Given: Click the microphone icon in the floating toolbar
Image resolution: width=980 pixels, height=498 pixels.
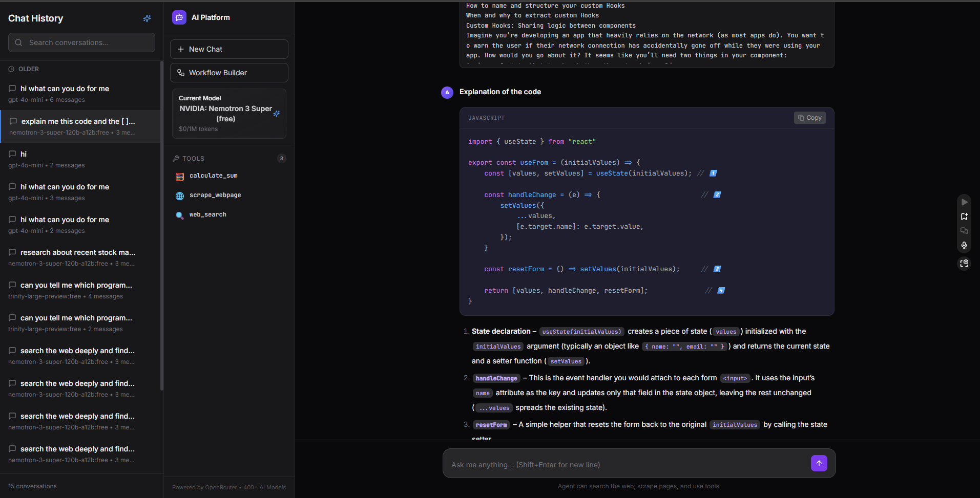Looking at the screenshot, I should [x=964, y=246].
